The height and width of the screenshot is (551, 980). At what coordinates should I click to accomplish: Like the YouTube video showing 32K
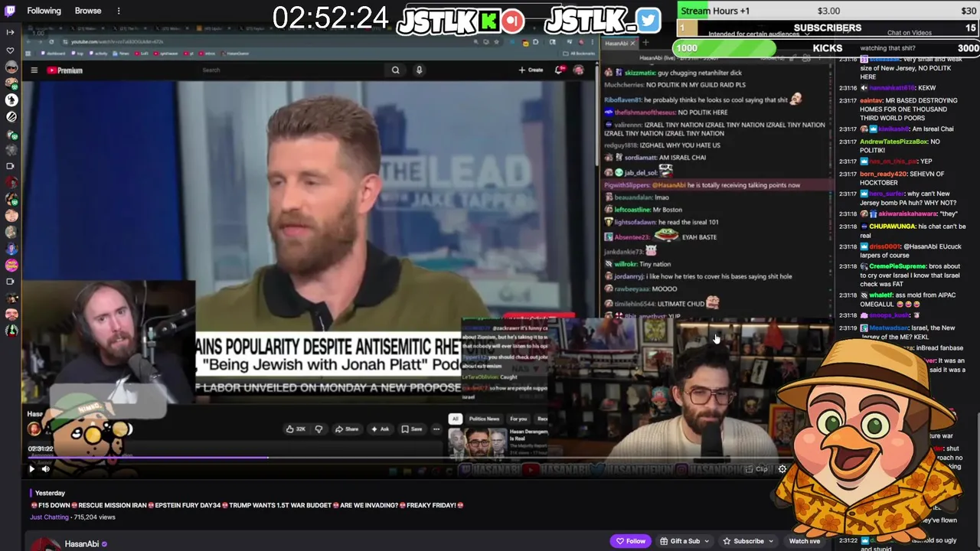[296, 429]
